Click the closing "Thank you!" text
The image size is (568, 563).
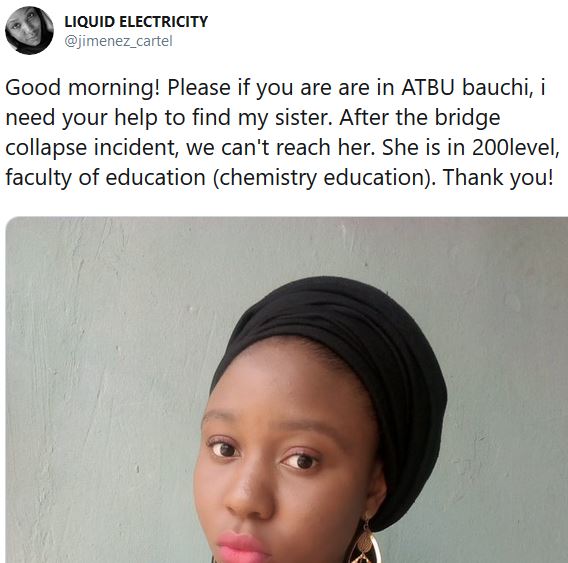coord(498,178)
